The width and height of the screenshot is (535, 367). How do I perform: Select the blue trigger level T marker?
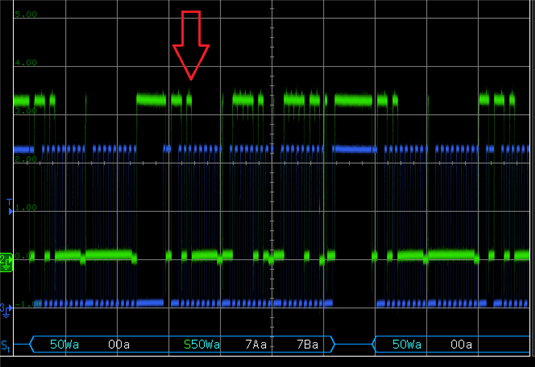tap(10, 207)
